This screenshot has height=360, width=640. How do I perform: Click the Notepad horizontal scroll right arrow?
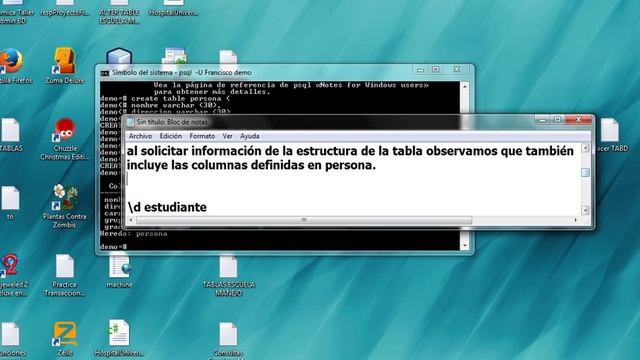tap(576, 220)
